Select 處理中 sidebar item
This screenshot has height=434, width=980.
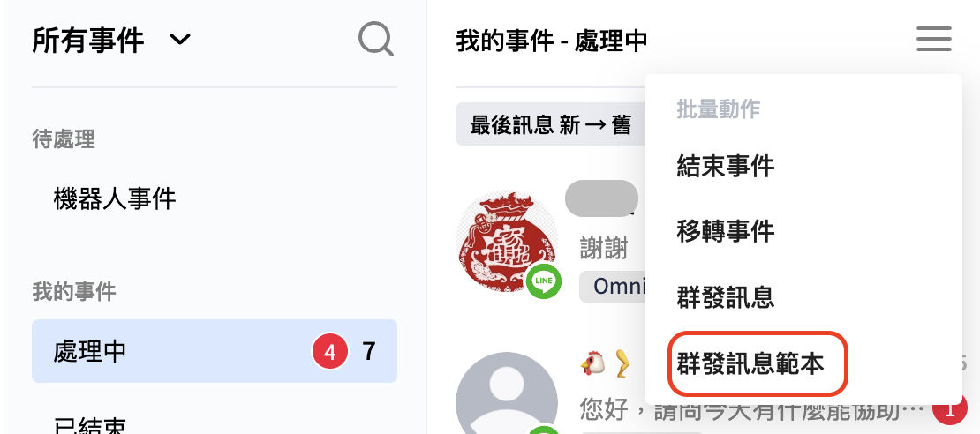(215, 351)
